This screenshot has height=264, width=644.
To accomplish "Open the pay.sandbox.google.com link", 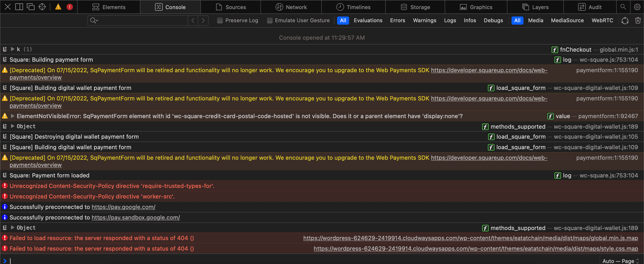I will [x=136, y=217].
